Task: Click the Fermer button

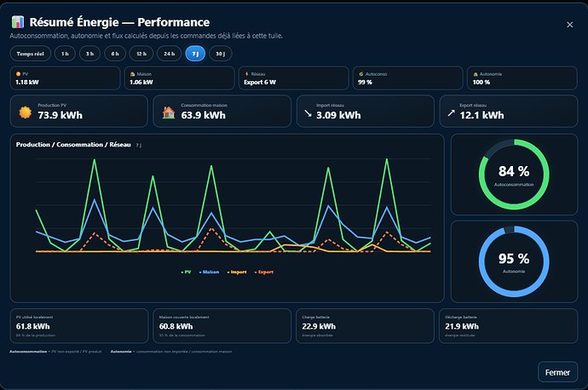Action: point(557,372)
